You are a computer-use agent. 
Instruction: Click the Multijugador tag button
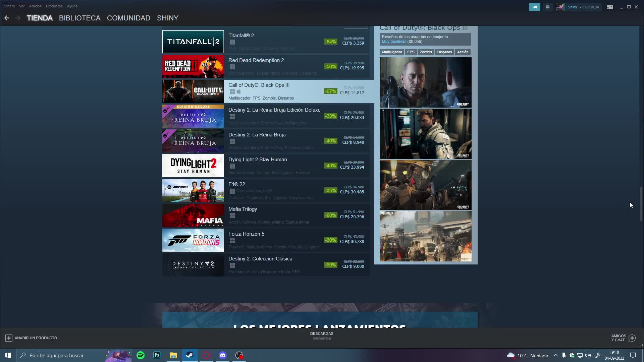(391, 52)
